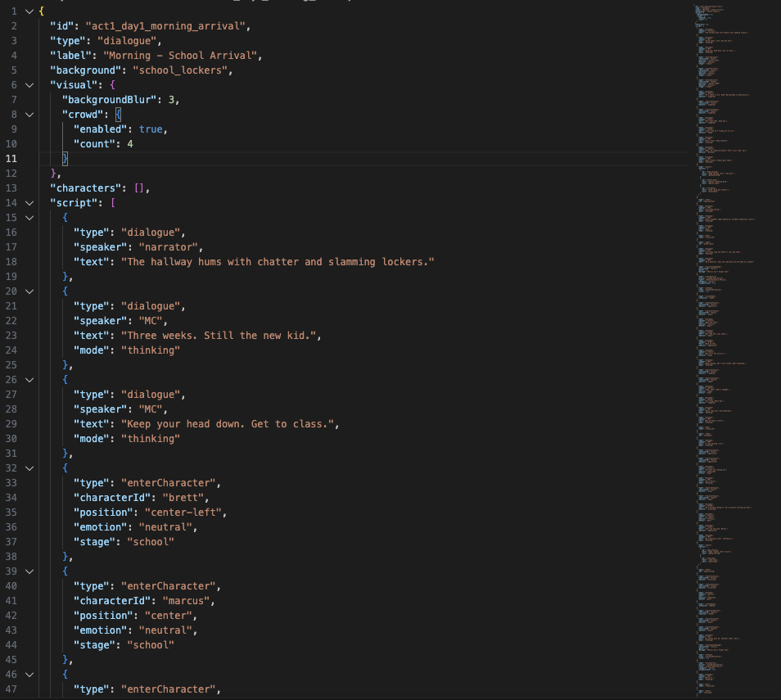Click the closing brace on line 11

[65, 158]
